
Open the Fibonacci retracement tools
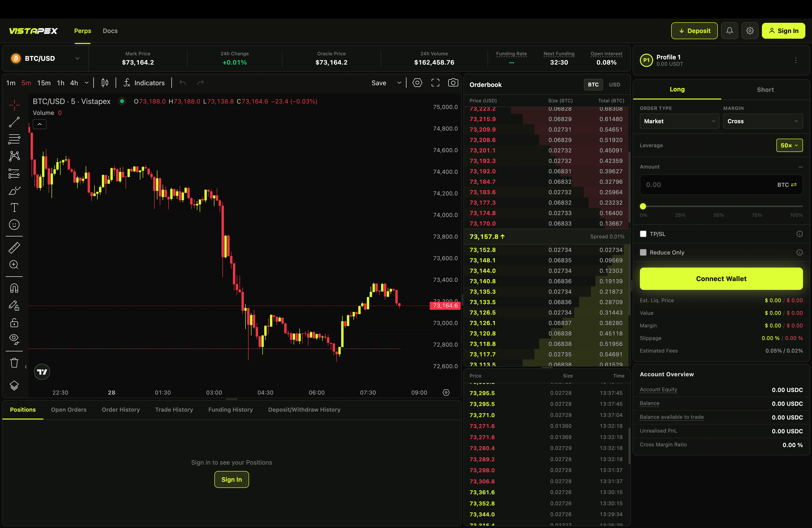click(14, 139)
